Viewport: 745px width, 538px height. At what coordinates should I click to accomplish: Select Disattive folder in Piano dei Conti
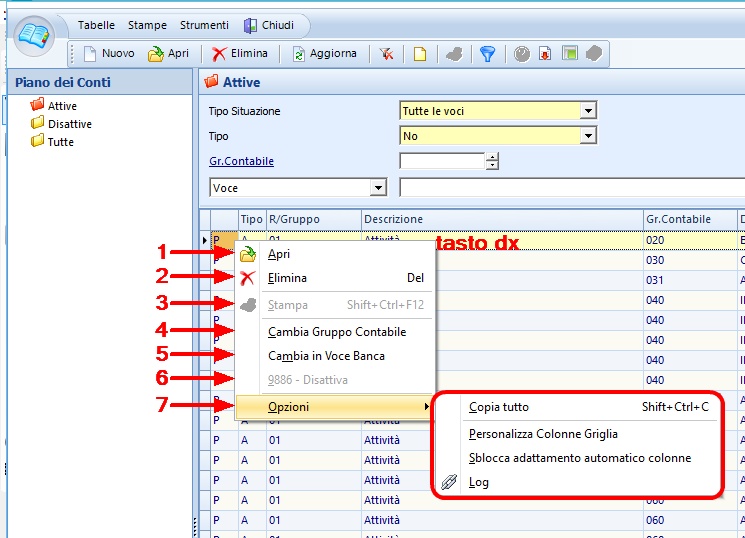pyautogui.click(x=69, y=124)
